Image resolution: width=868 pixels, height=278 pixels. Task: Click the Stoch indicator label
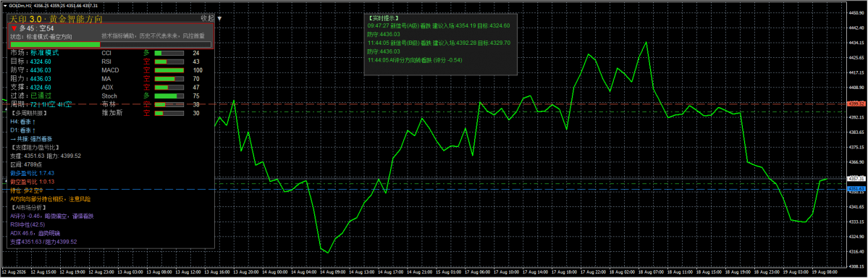pos(109,96)
